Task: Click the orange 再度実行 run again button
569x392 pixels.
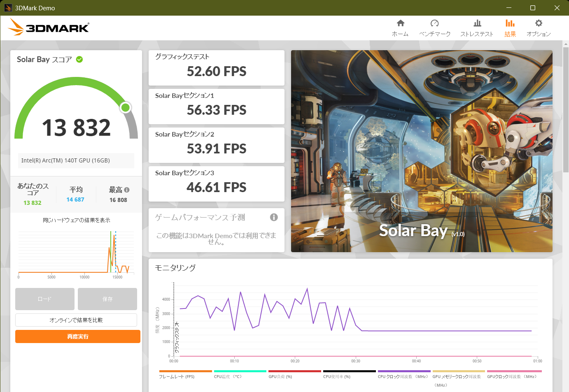Action: click(78, 336)
